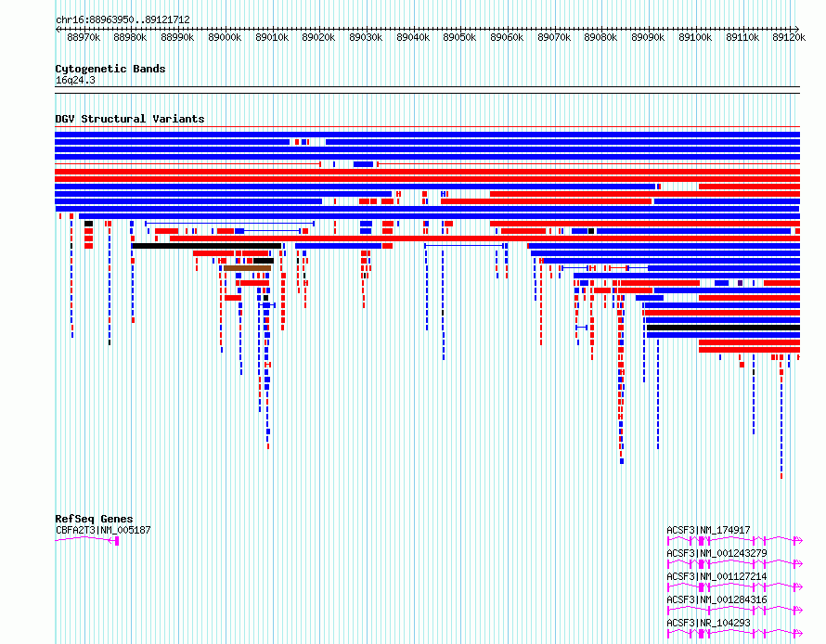Click the CBFA2T3 magenta exon glyph

[117, 541]
